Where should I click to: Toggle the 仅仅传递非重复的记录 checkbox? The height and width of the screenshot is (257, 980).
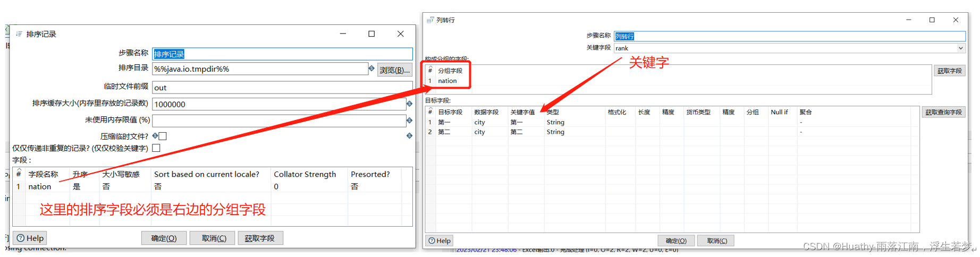click(x=156, y=148)
